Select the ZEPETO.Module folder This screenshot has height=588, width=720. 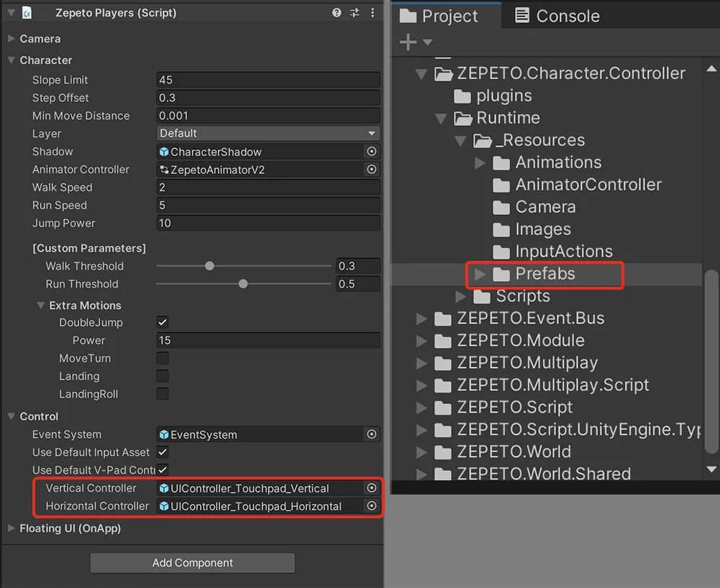[x=521, y=341]
